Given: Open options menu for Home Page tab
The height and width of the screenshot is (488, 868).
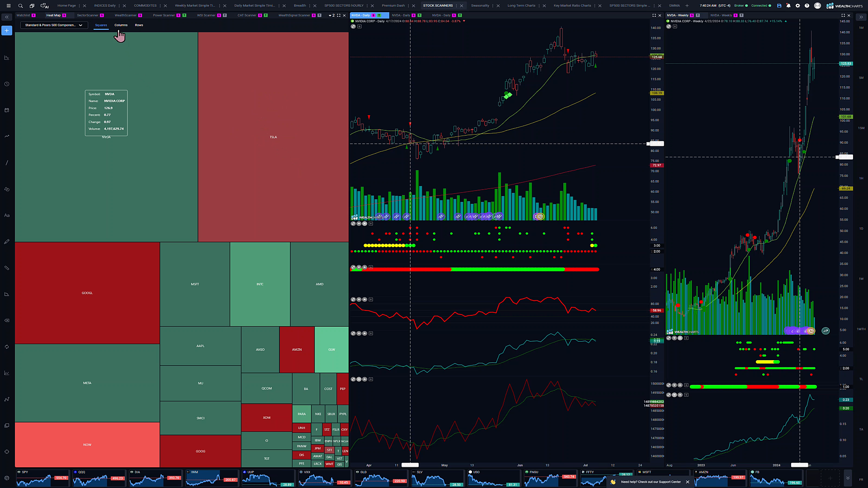Looking at the screenshot, I should pyautogui.click(x=79, y=6).
